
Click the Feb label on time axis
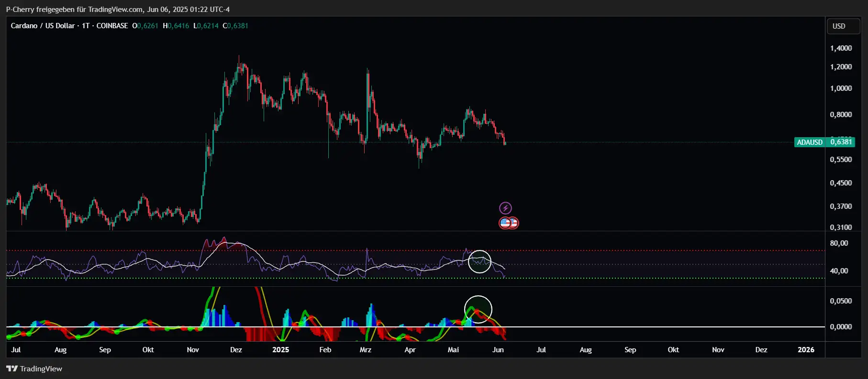(325, 350)
